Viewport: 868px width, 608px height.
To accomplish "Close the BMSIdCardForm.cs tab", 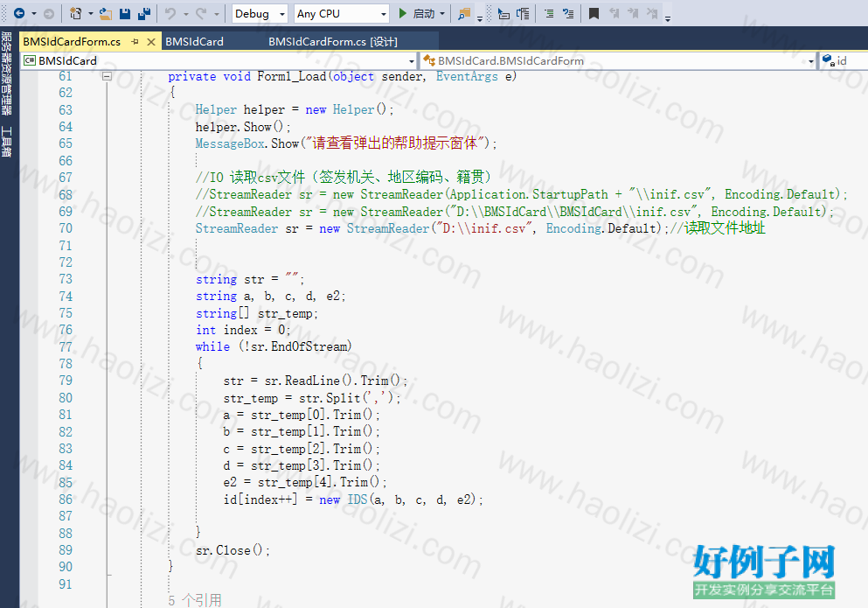I will tap(151, 42).
